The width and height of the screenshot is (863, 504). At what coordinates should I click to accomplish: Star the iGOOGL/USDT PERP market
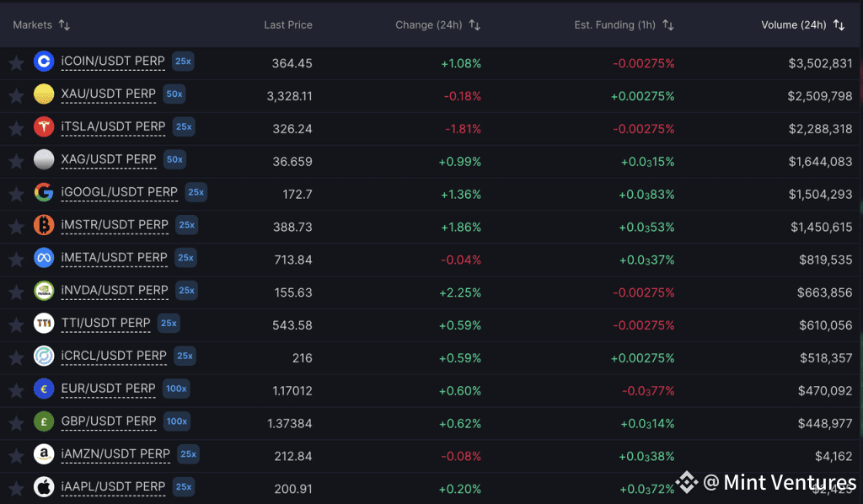(x=16, y=194)
